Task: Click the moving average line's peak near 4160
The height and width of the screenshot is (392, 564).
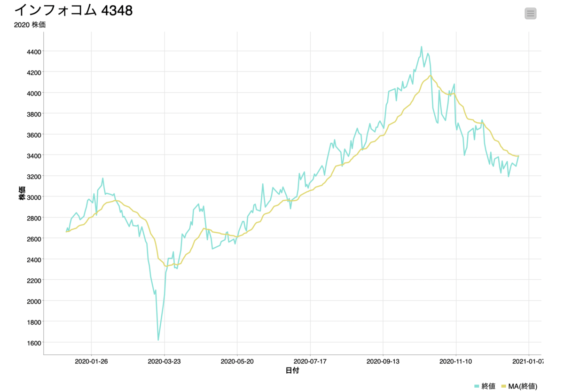Action: pyautogui.click(x=431, y=75)
